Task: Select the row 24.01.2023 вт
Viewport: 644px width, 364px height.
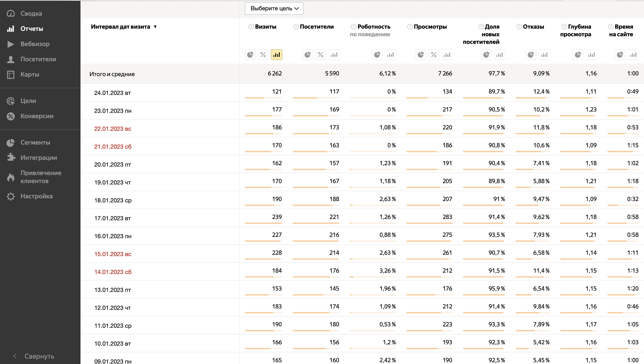Action: 362,92
